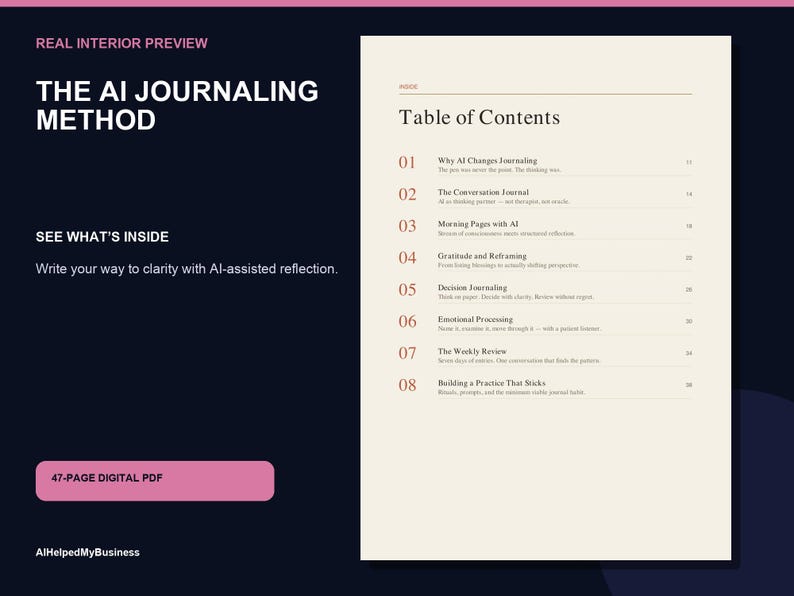Open chapter The Weekly Review
The image size is (794, 596).
click(x=472, y=351)
